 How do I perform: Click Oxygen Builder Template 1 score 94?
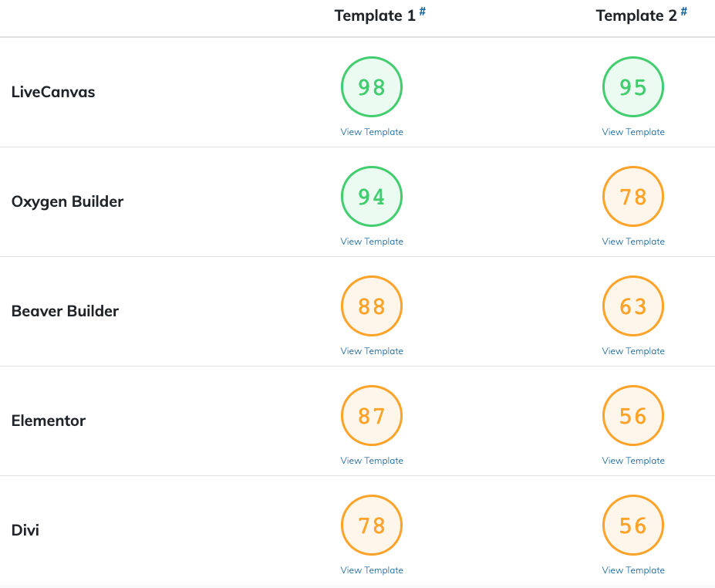[x=372, y=196]
